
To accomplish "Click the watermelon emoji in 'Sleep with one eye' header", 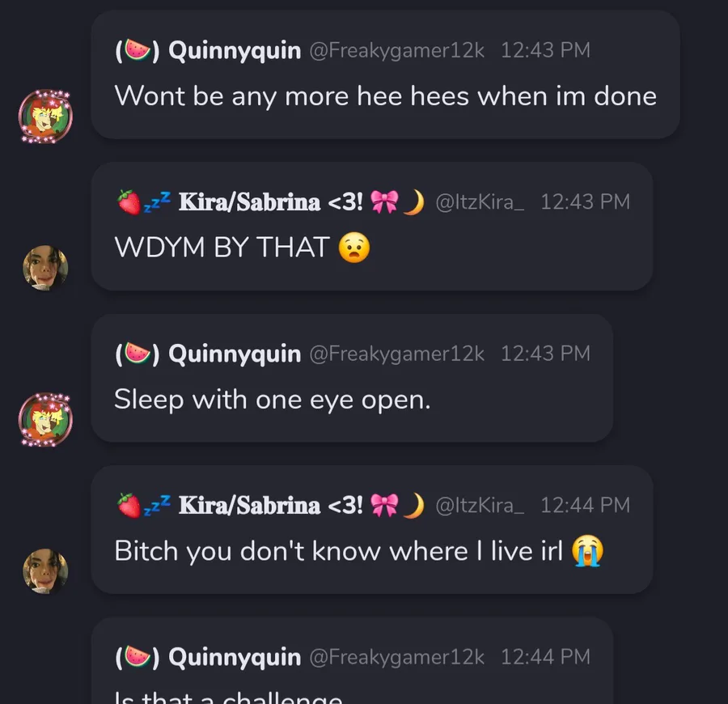I will tap(138, 354).
